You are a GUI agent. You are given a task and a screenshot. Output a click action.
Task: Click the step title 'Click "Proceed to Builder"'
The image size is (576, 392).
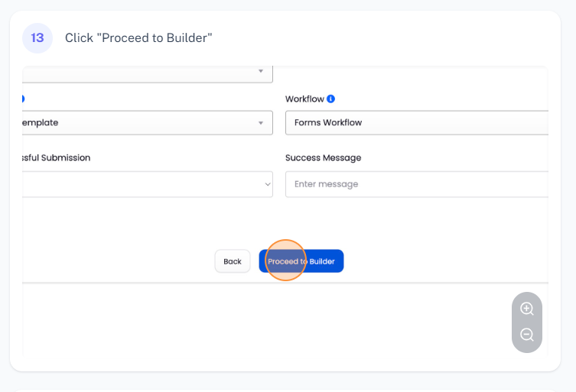pos(138,37)
